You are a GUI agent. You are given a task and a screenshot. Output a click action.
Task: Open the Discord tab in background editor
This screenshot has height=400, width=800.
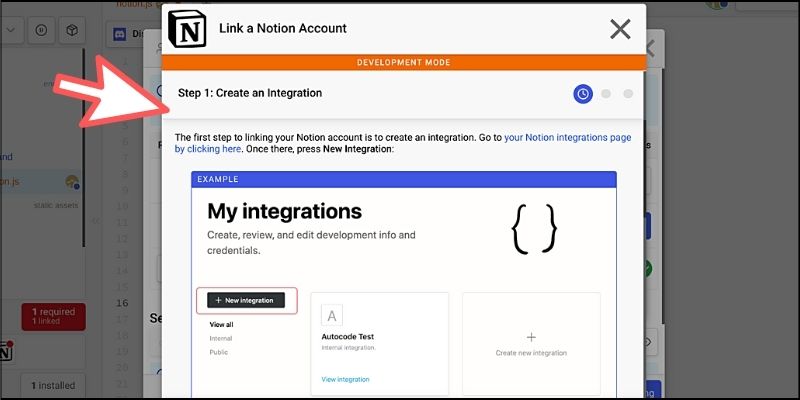[x=128, y=34]
